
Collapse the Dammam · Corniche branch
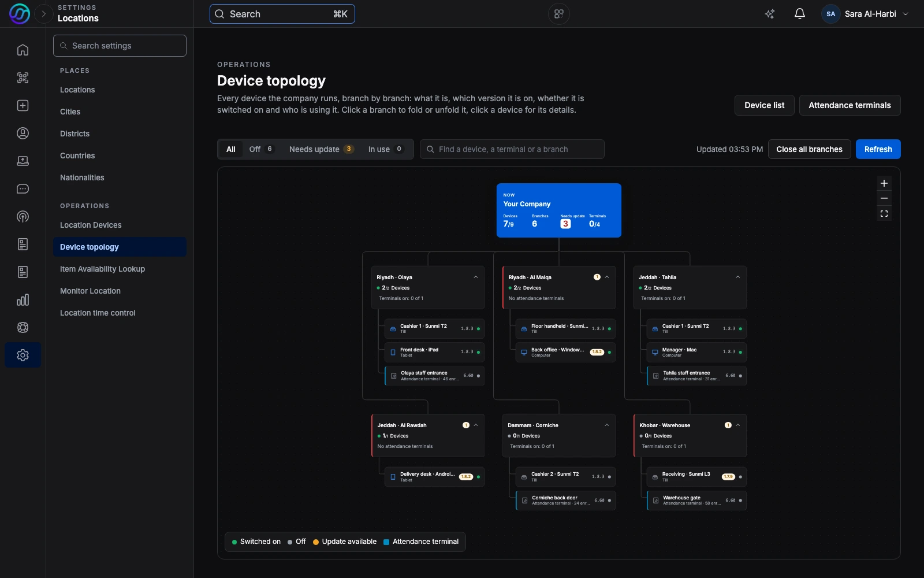coord(606,425)
